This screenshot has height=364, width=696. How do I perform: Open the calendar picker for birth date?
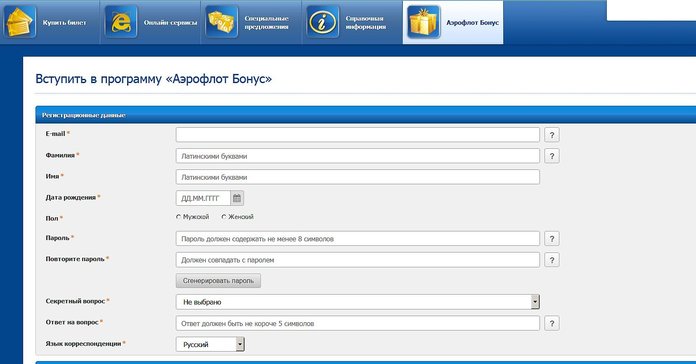[237, 198]
